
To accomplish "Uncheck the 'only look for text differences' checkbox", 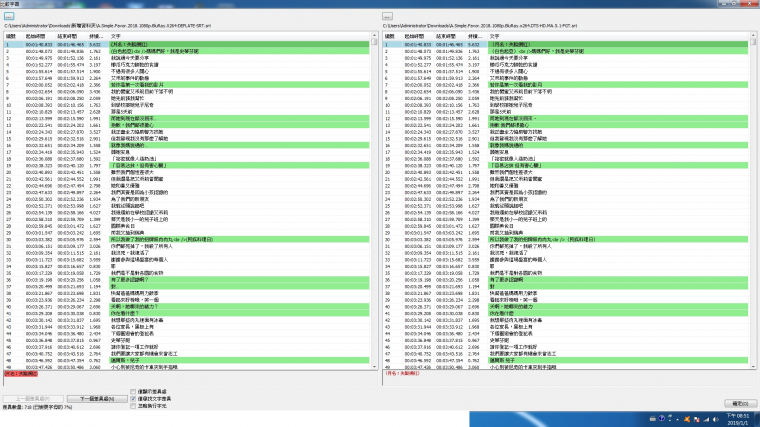I will [x=133, y=398].
